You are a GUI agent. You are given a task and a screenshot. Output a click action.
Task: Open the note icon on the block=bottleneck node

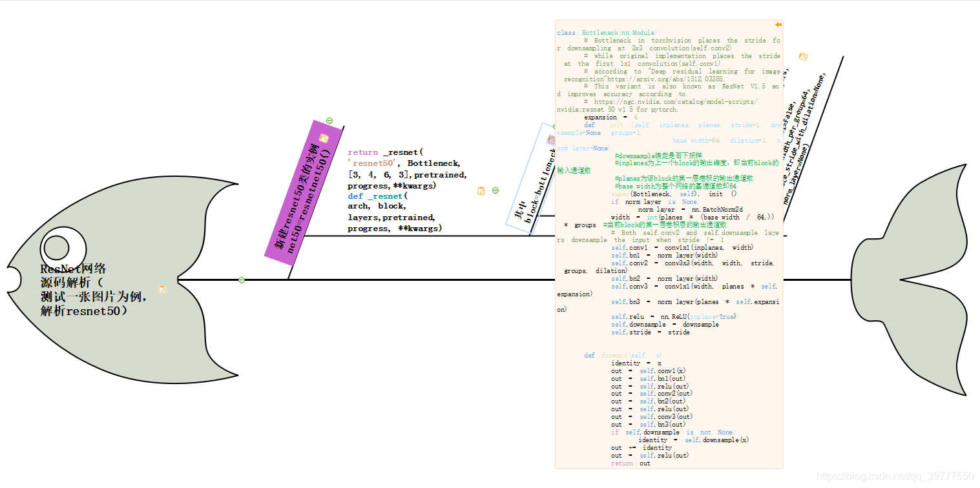coord(551,139)
